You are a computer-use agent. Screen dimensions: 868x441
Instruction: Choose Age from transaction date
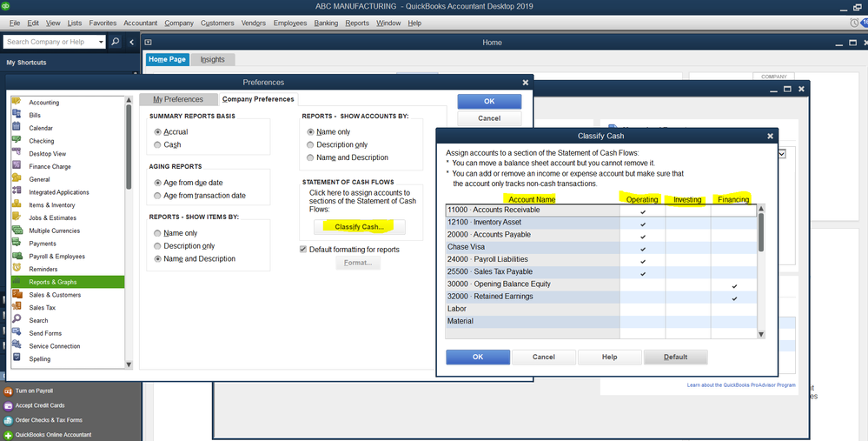158,196
